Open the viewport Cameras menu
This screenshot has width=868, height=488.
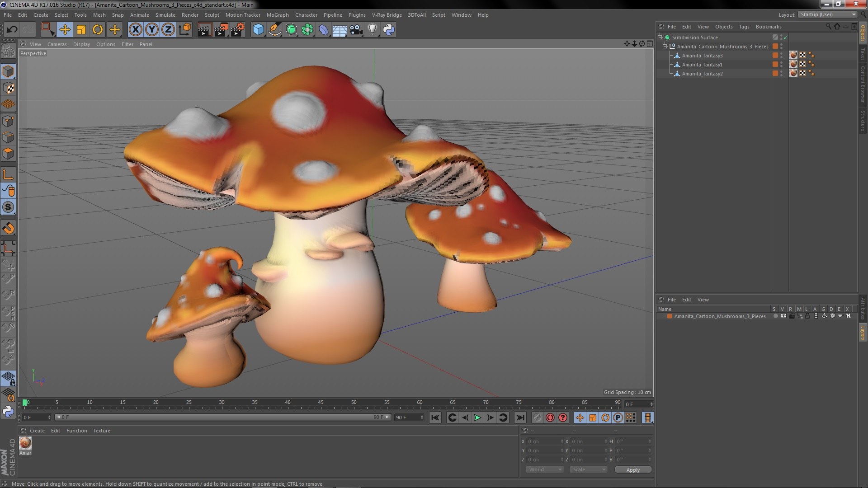point(57,44)
